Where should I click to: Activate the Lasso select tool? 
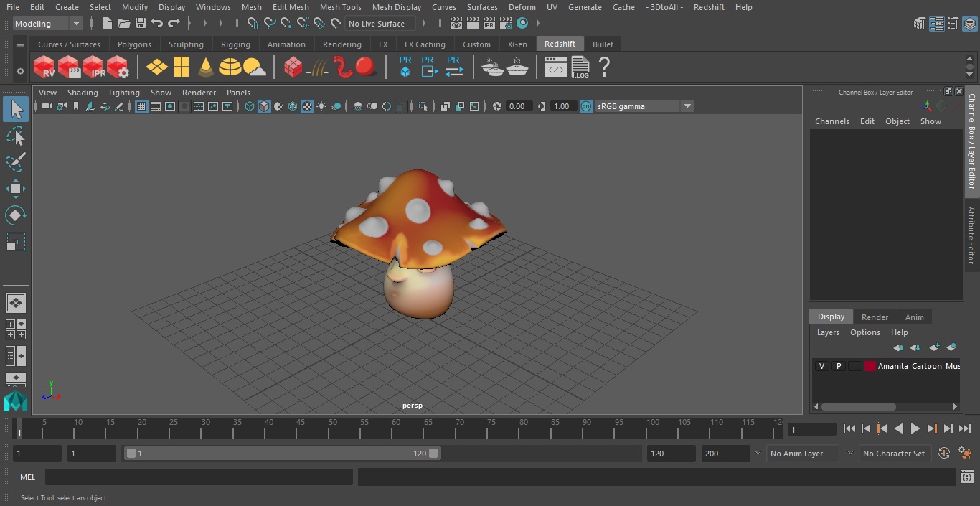pyautogui.click(x=15, y=136)
